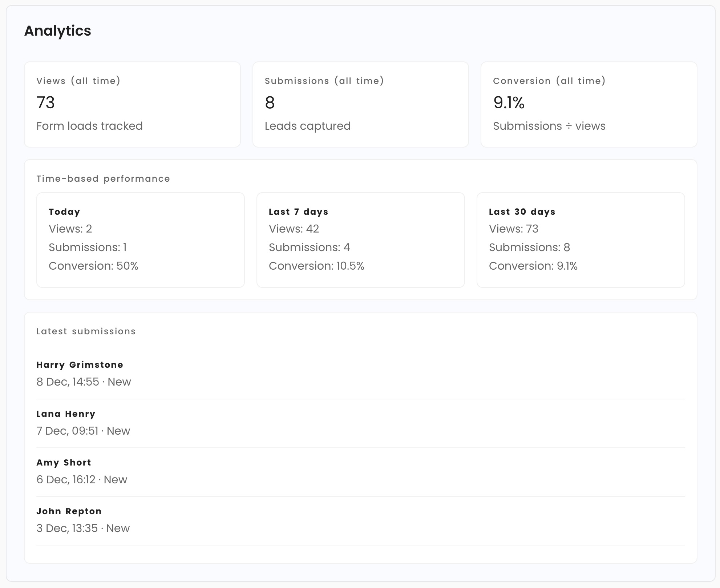This screenshot has height=588, width=720.
Task: Click 'Submissions: 8' in Last 30 days
Action: pos(530,247)
